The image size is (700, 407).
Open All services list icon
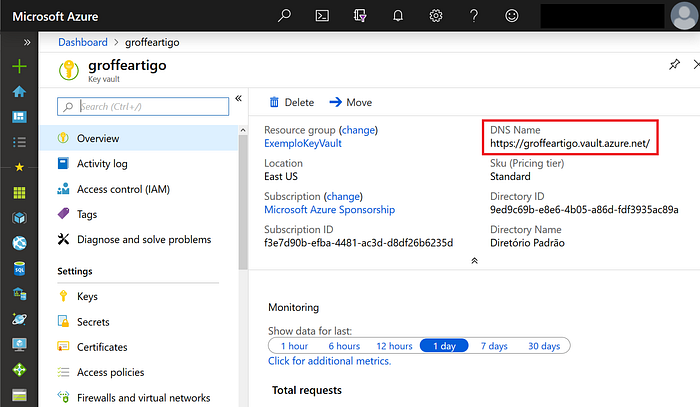point(19,142)
